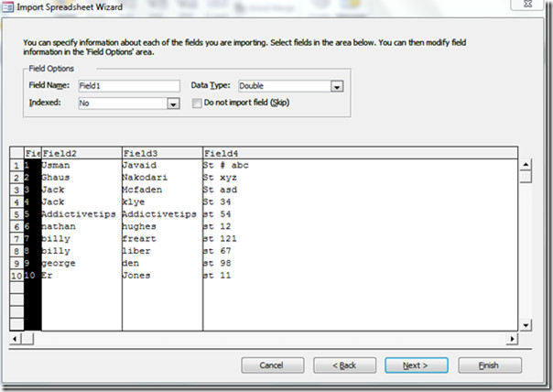Select the Field4 column header

click(361, 153)
